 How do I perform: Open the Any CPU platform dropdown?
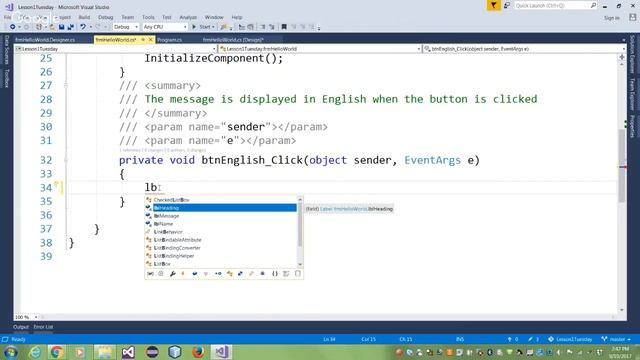165,27
